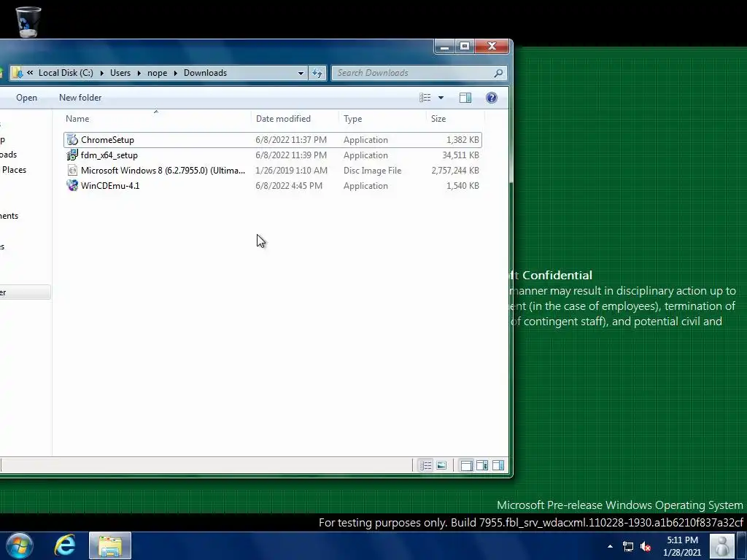Click the change view icon in toolbar

click(x=425, y=98)
